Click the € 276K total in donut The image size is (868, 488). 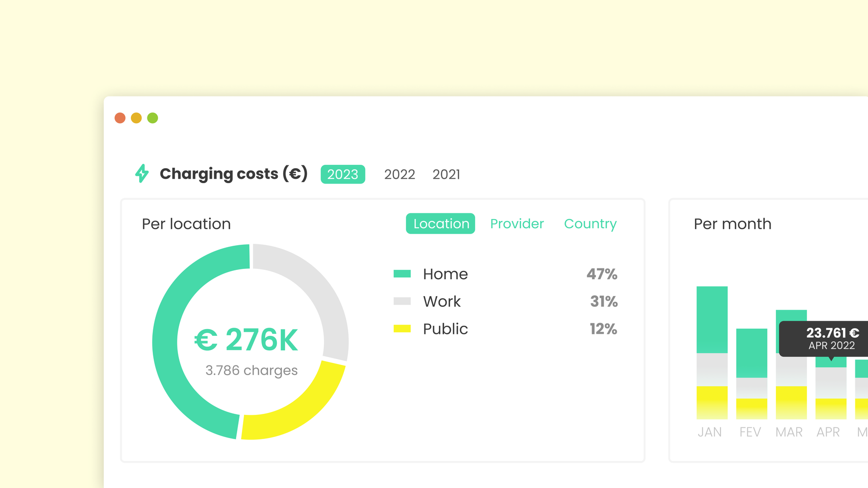pyautogui.click(x=246, y=340)
